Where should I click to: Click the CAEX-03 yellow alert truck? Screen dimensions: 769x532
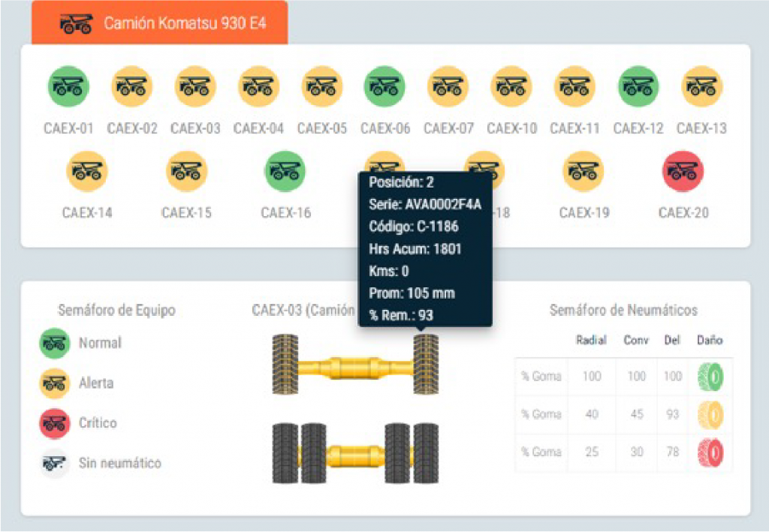click(x=195, y=87)
